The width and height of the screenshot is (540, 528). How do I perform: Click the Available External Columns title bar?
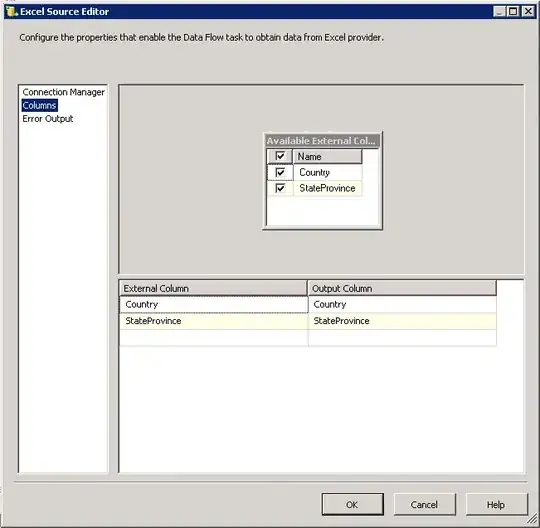click(x=322, y=141)
